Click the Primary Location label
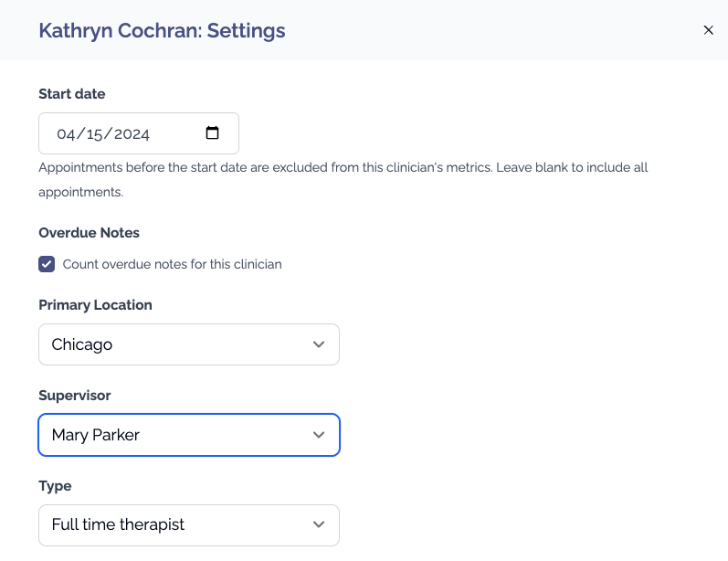 [x=95, y=304]
